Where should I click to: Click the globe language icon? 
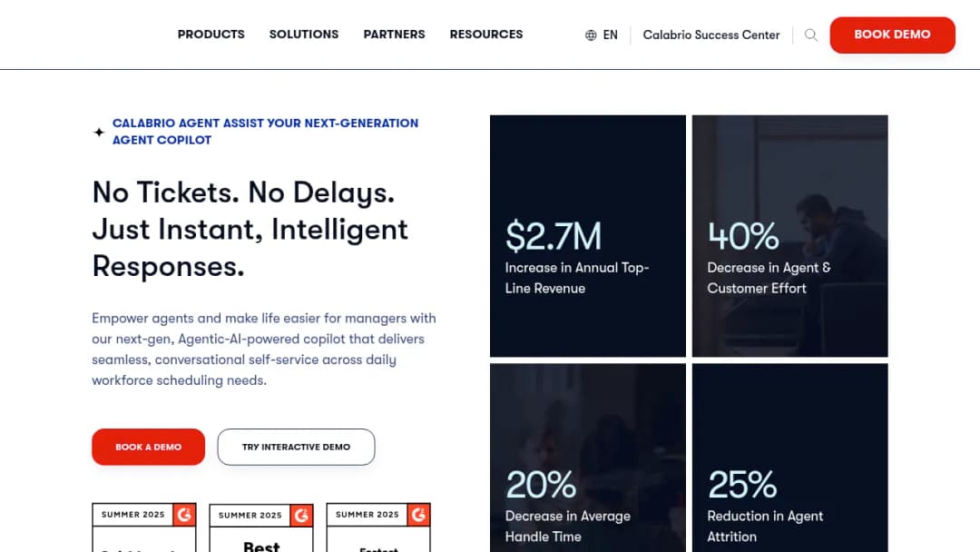[x=591, y=35]
